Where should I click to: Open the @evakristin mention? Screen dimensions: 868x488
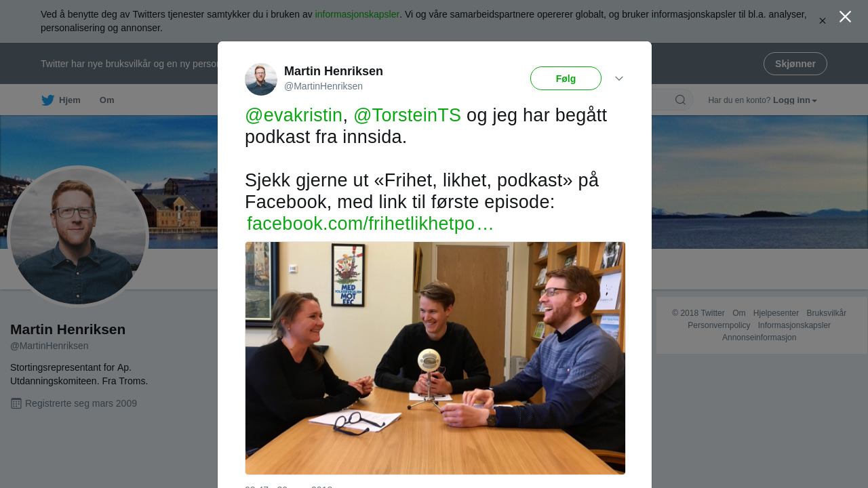coord(294,115)
